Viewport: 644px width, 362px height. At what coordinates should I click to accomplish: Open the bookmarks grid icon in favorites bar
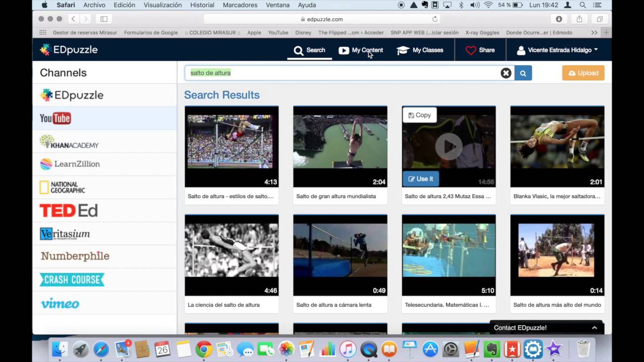coord(43,33)
